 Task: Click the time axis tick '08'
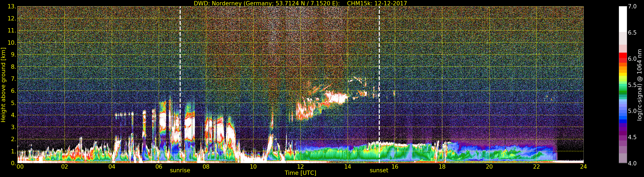(206, 167)
